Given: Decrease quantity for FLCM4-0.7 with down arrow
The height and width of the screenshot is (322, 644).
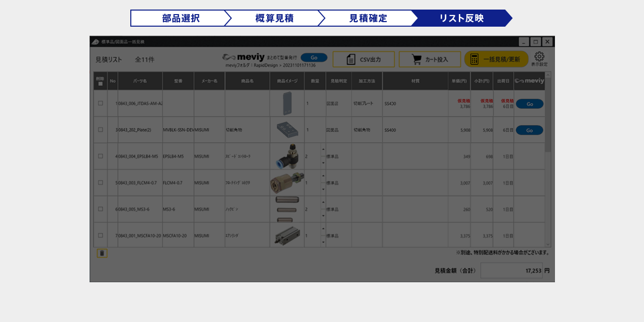Looking at the screenshot, I should point(323,189).
